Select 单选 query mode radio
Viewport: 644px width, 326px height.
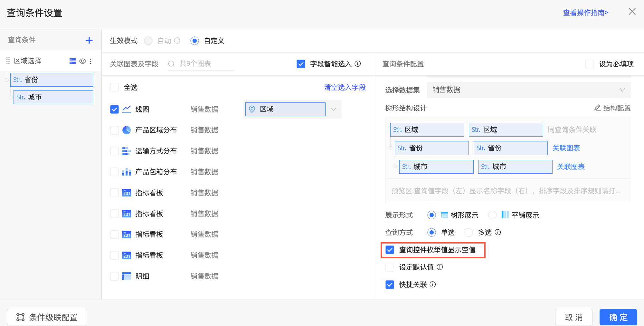coord(431,232)
